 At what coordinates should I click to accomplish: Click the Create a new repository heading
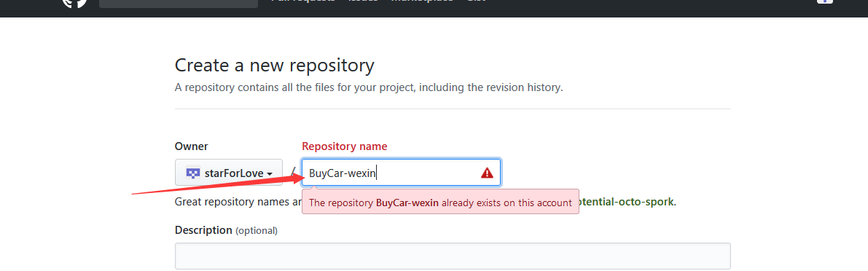pyautogui.click(x=275, y=66)
